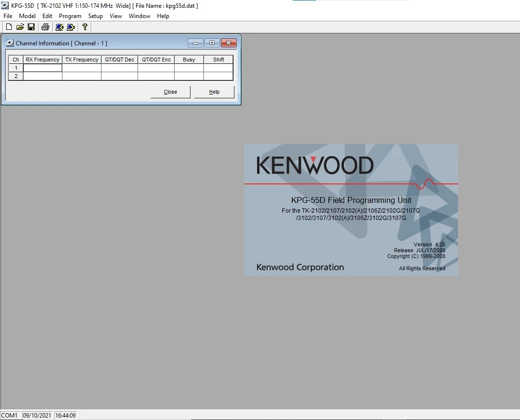The image size is (520, 420).
Task: Select the QT/DQT Enc cell for channel 2
Action: 156,76
